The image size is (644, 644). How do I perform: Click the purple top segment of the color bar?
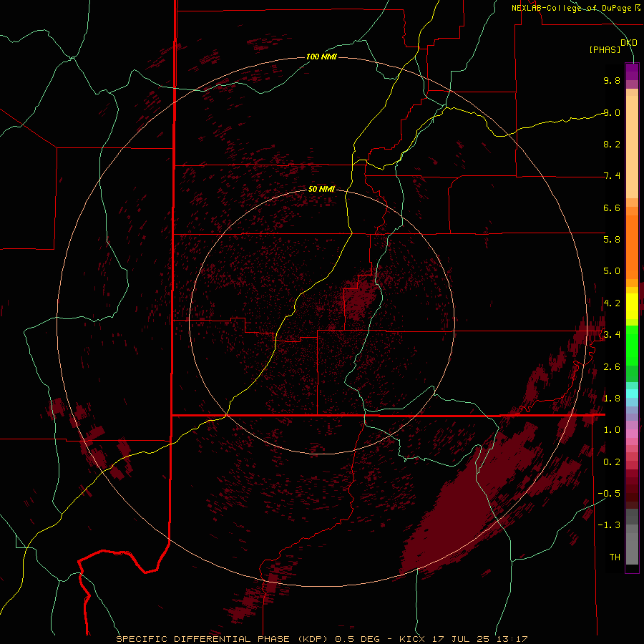click(632, 72)
